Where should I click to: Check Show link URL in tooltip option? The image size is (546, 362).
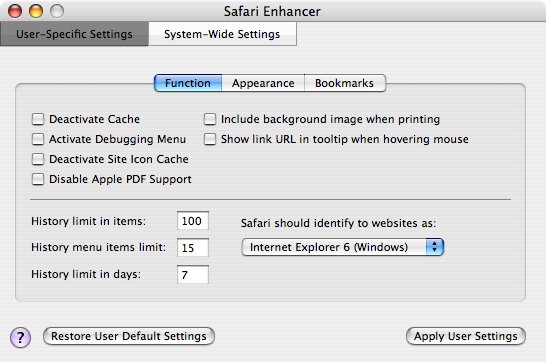(210, 139)
